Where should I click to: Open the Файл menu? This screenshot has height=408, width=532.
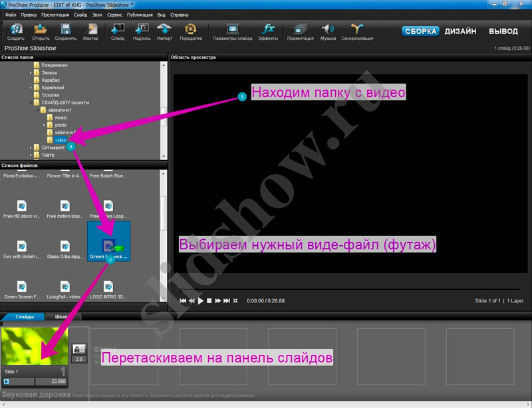point(11,15)
